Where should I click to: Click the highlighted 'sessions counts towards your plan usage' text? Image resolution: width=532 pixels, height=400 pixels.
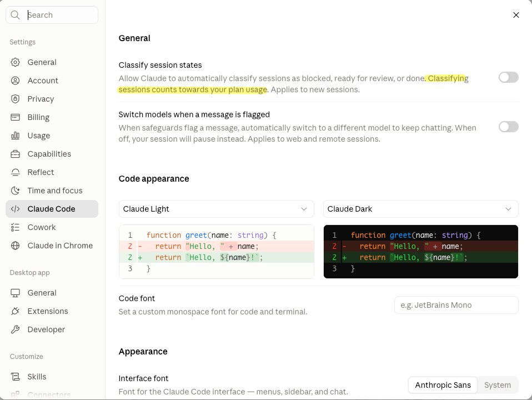tap(193, 89)
